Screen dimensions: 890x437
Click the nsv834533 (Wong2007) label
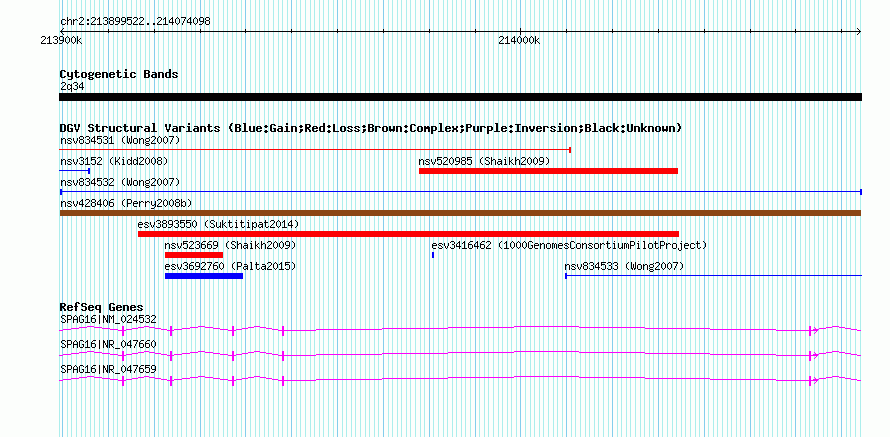[624, 266]
